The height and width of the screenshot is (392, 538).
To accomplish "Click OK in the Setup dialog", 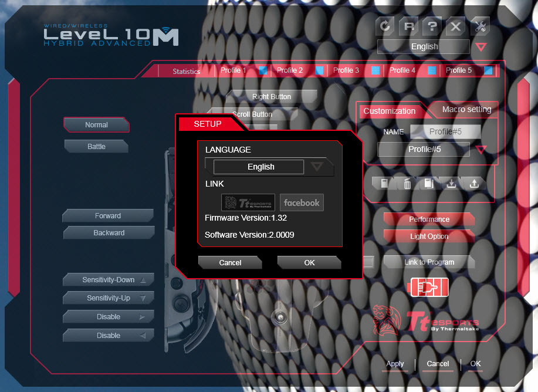I will (x=309, y=262).
